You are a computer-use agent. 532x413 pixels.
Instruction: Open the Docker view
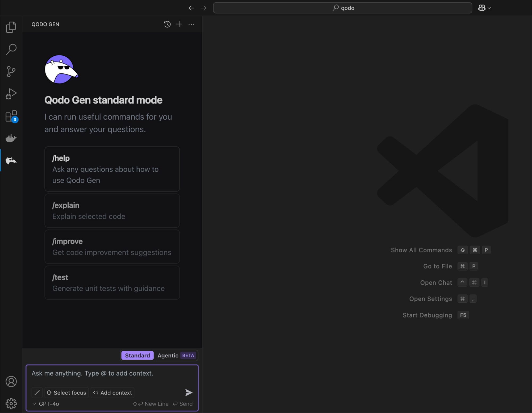[x=11, y=138]
